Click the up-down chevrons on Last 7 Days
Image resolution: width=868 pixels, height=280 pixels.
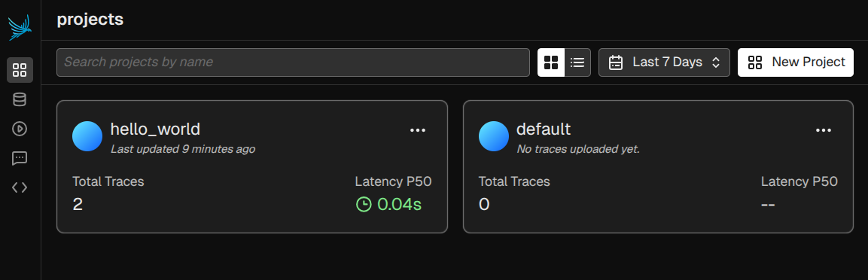(x=716, y=62)
